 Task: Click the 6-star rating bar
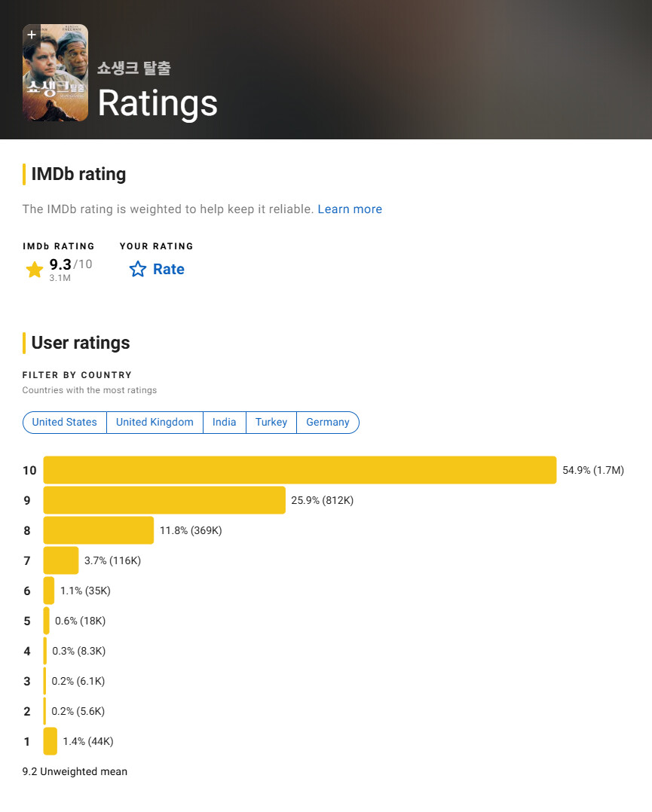[49, 591]
